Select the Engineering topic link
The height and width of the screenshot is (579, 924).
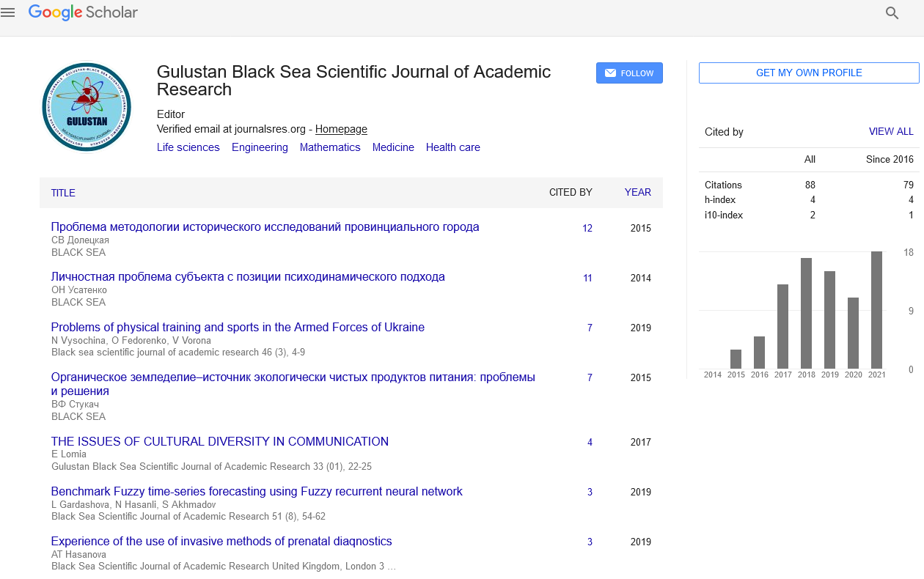pos(260,147)
